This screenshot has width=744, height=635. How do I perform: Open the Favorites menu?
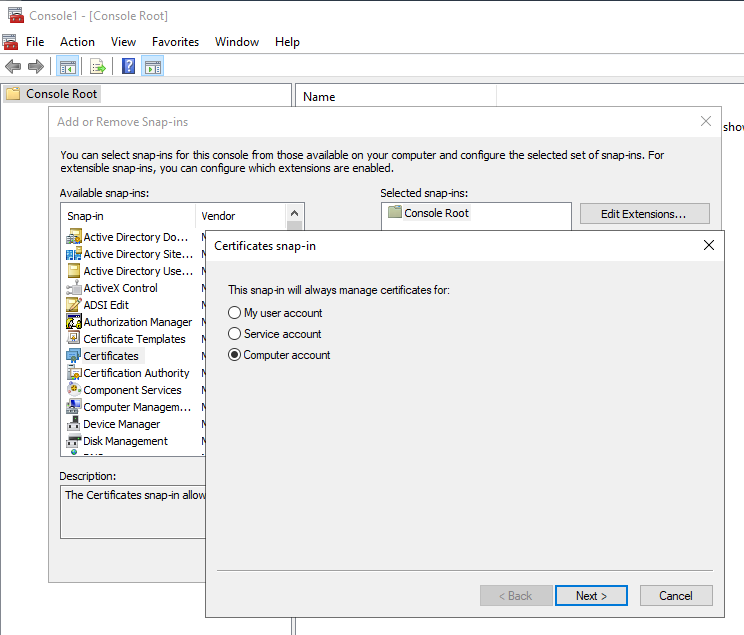point(175,42)
